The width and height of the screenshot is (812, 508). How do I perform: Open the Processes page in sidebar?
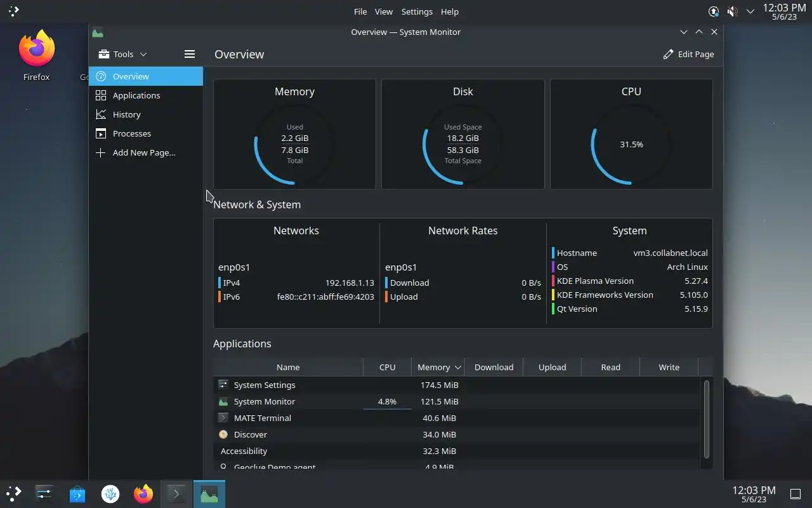(x=146, y=133)
